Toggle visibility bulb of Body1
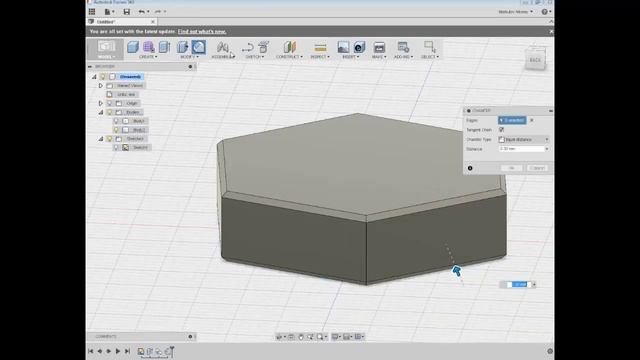Viewport: 640px width, 360px height. point(116,121)
